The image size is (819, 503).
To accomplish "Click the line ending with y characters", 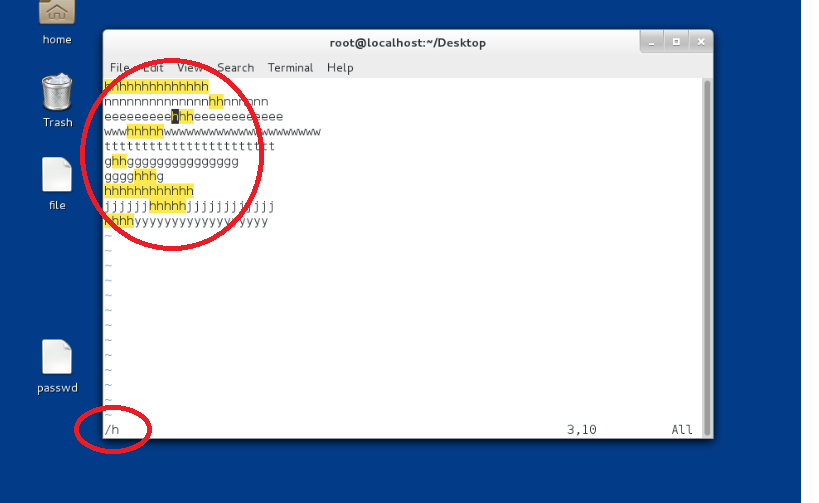I will click(x=186, y=221).
